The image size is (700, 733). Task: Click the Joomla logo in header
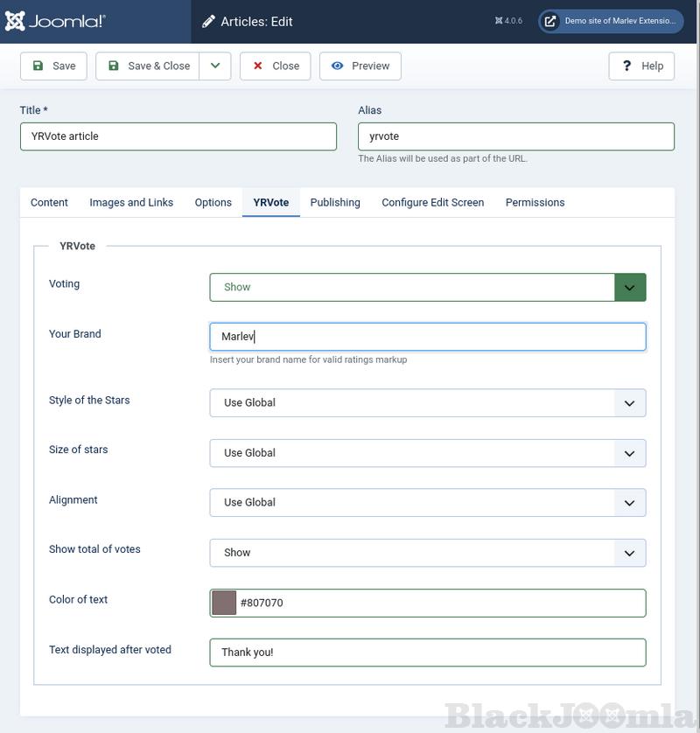click(x=55, y=22)
